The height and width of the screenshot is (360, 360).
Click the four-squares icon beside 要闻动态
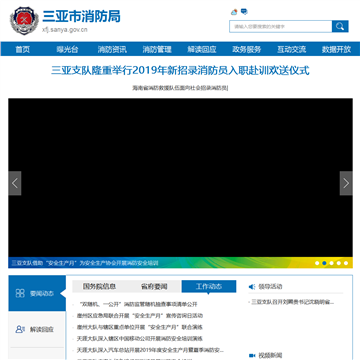(20, 293)
